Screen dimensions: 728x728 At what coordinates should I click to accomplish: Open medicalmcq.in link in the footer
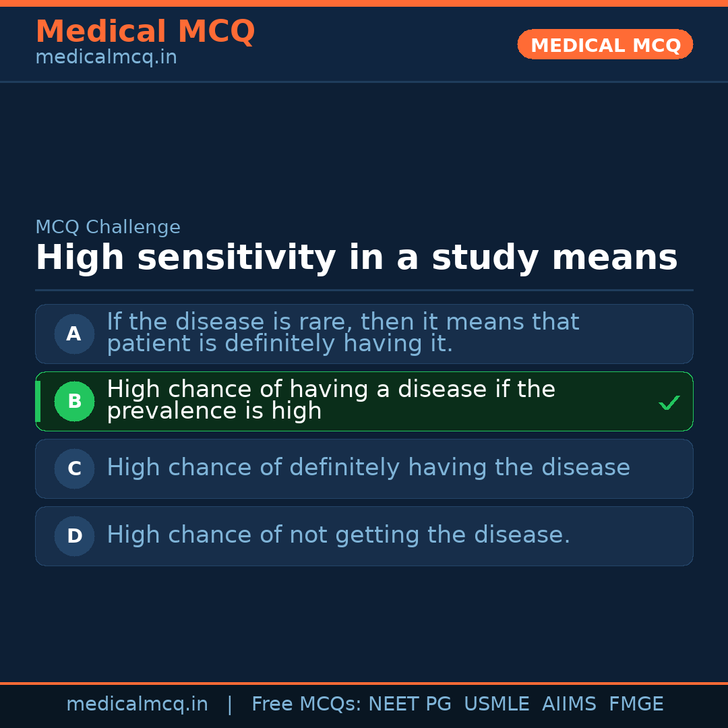(137, 704)
